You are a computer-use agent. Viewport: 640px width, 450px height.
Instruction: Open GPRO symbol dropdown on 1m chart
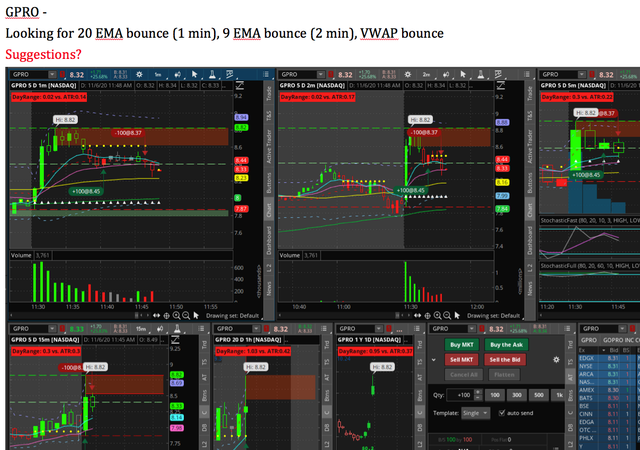click(52, 74)
